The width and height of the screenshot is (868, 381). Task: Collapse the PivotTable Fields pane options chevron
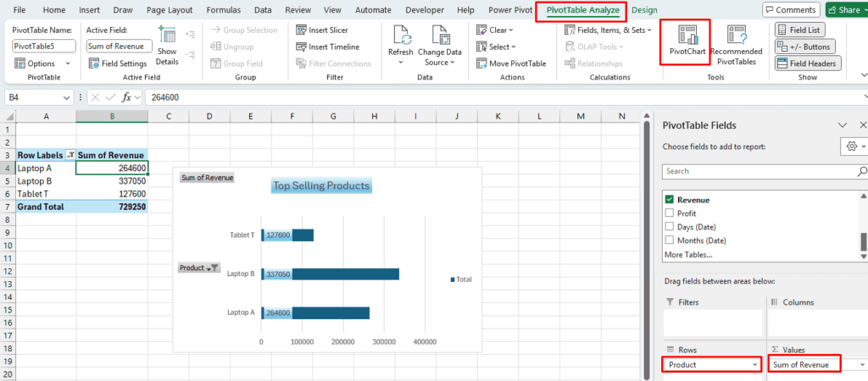pos(843,125)
